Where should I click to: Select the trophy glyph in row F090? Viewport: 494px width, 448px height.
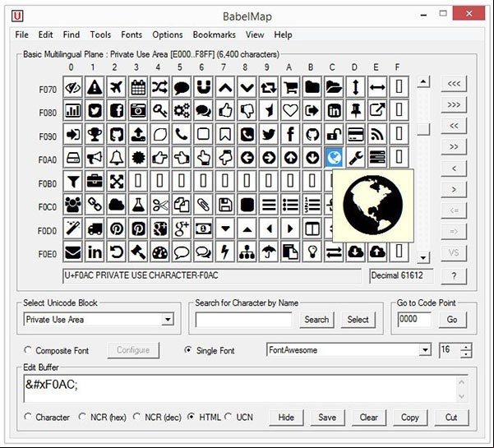coord(95,134)
